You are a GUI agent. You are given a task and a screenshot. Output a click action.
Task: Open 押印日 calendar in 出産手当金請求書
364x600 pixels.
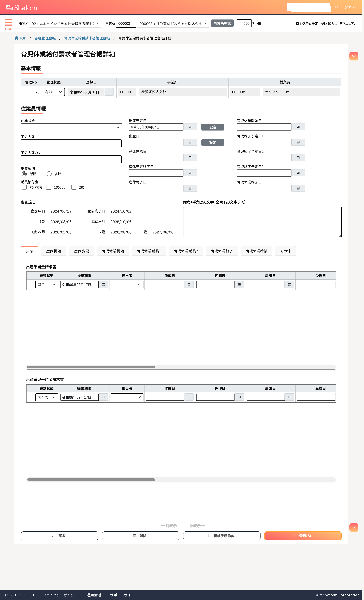(239, 285)
